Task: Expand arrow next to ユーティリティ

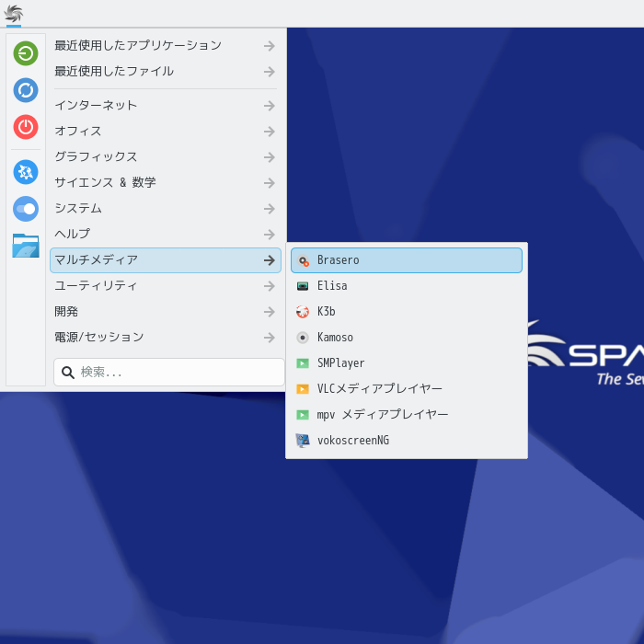Action: pyautogui.click(x=270, y=286)
